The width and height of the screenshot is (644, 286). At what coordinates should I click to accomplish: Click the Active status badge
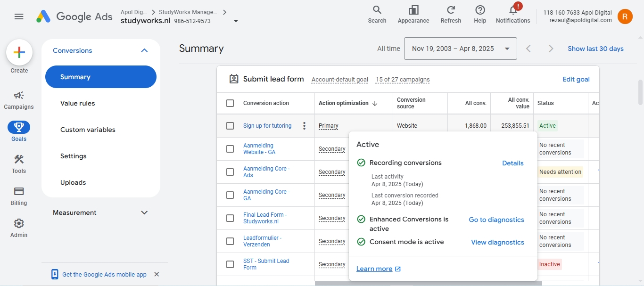(x=547, y=126)
